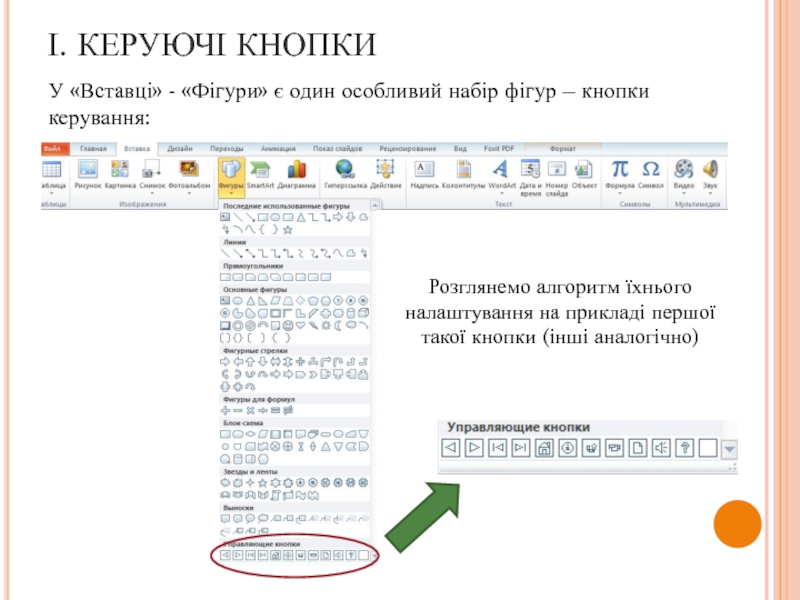
Task: Click the 'Фигуры для формул' header
Action: (259, 399)
